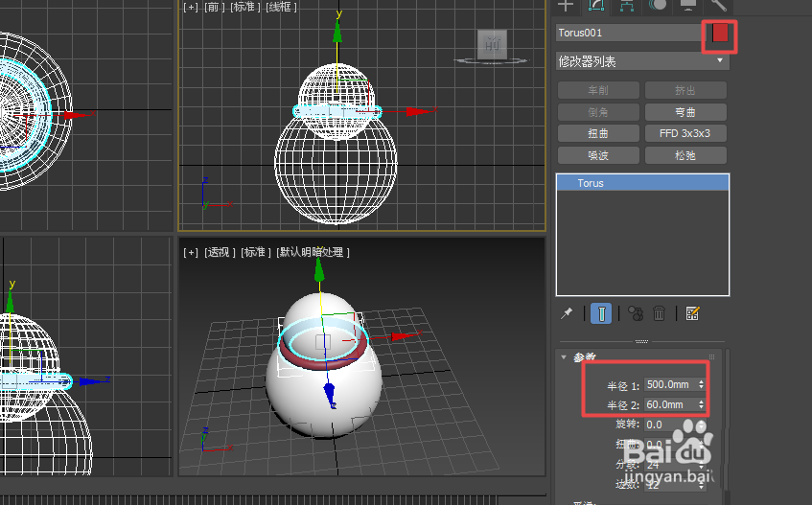The width and height of the screenshot is (812, 505).
Task: Click the 半径 2 value field 60.0mm
Action: pyautogui.click(x=670, y=404)
